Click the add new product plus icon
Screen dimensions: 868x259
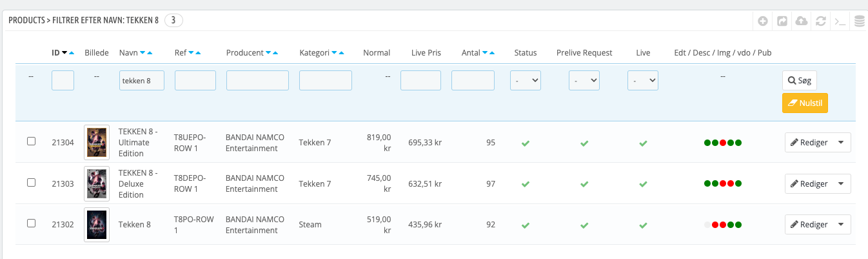(762, 21)
